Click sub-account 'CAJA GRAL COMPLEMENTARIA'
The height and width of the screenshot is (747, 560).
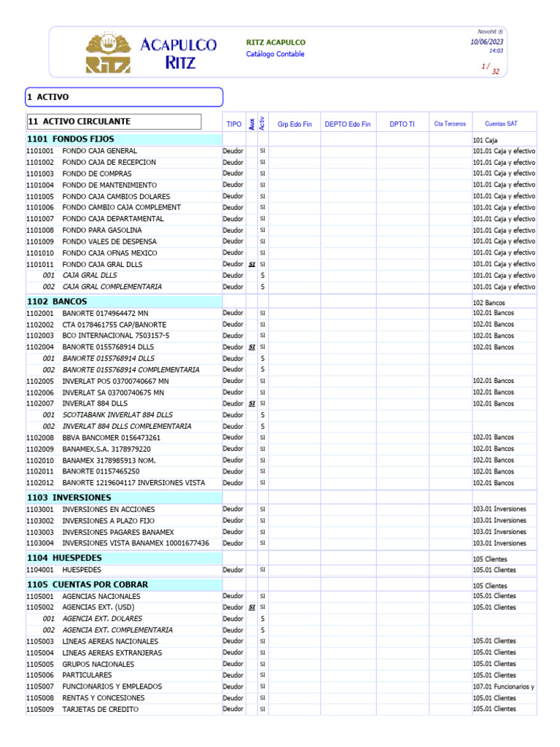(x=112, y=287)
